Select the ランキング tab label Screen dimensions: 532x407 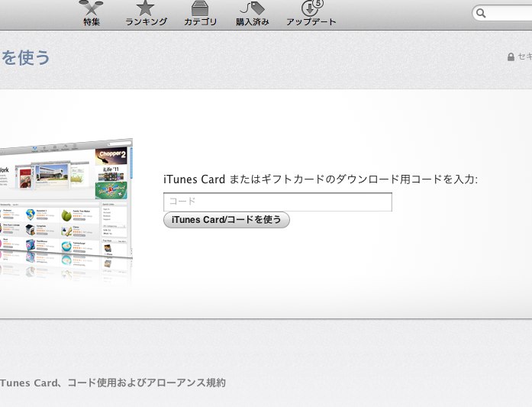coord(147,22)
